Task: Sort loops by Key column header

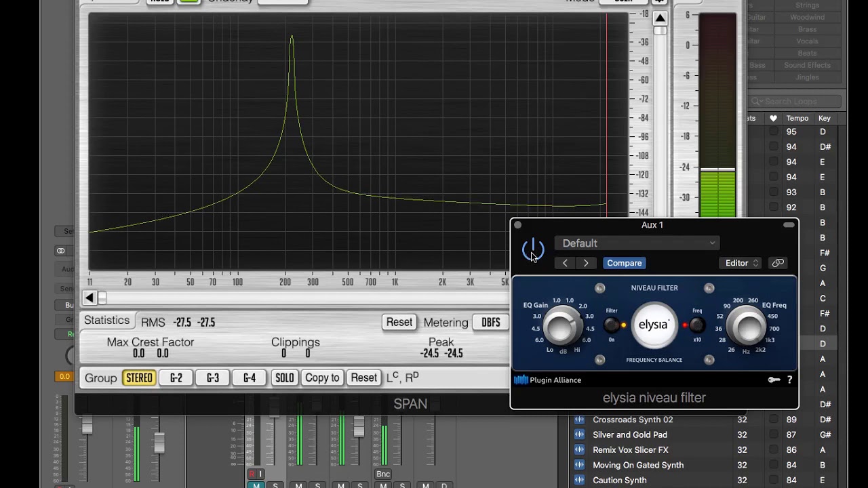Action: pos(825,118)
